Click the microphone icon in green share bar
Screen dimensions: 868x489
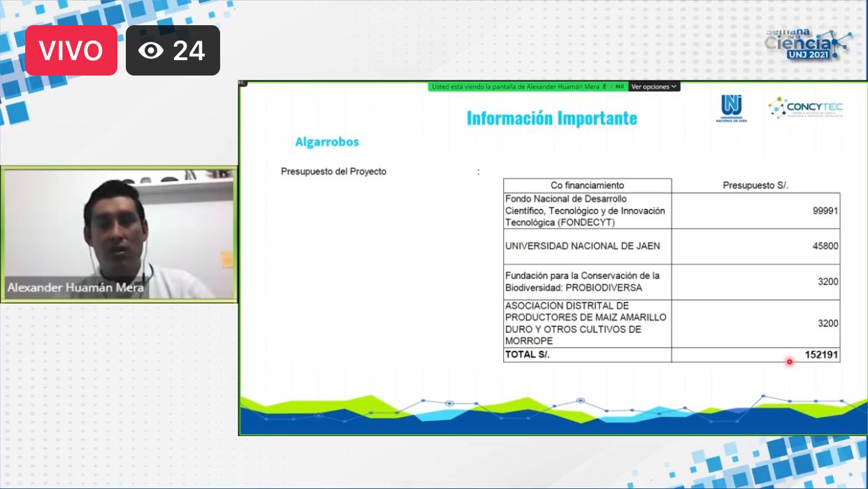point(604,87)
